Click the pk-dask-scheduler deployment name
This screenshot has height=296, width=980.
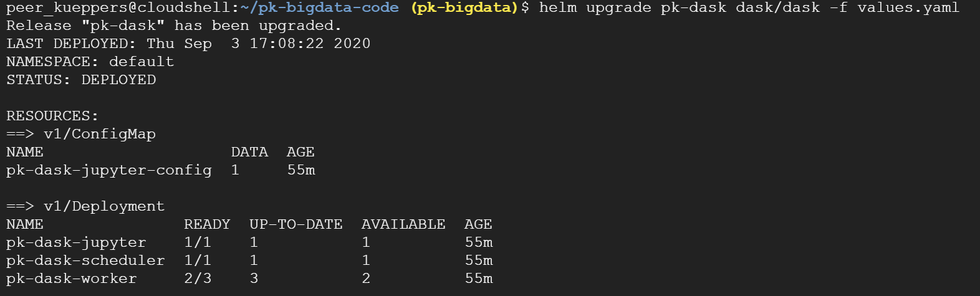click(x=85, y=260)
